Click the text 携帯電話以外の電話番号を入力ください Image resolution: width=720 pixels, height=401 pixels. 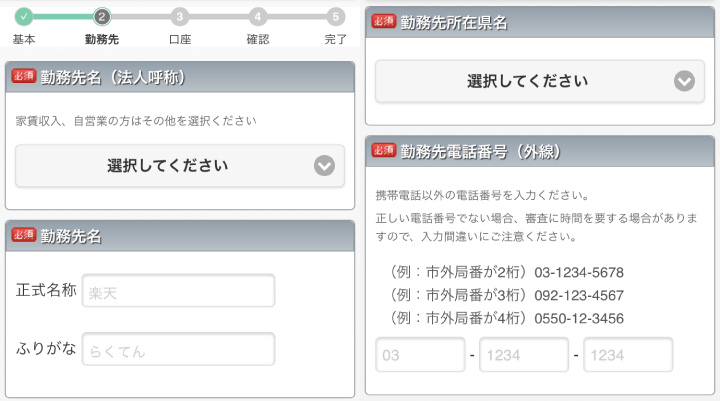click(x=482, y=195)
